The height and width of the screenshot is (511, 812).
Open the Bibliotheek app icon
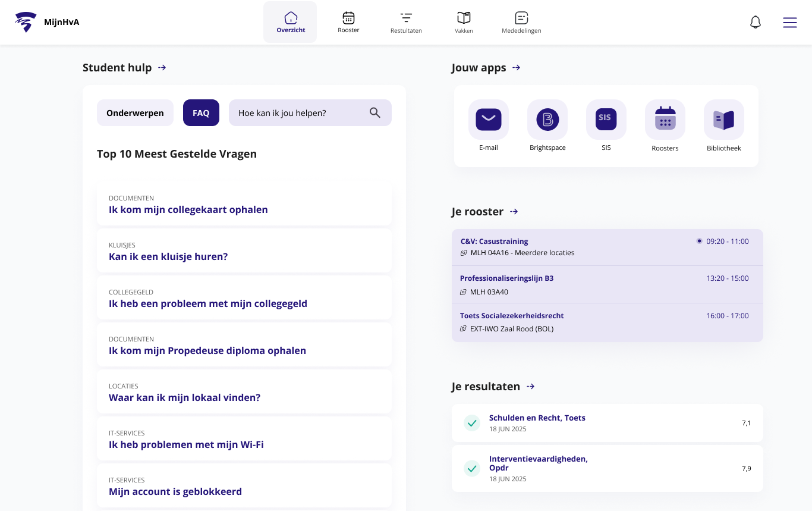click(x=723, y=120)
